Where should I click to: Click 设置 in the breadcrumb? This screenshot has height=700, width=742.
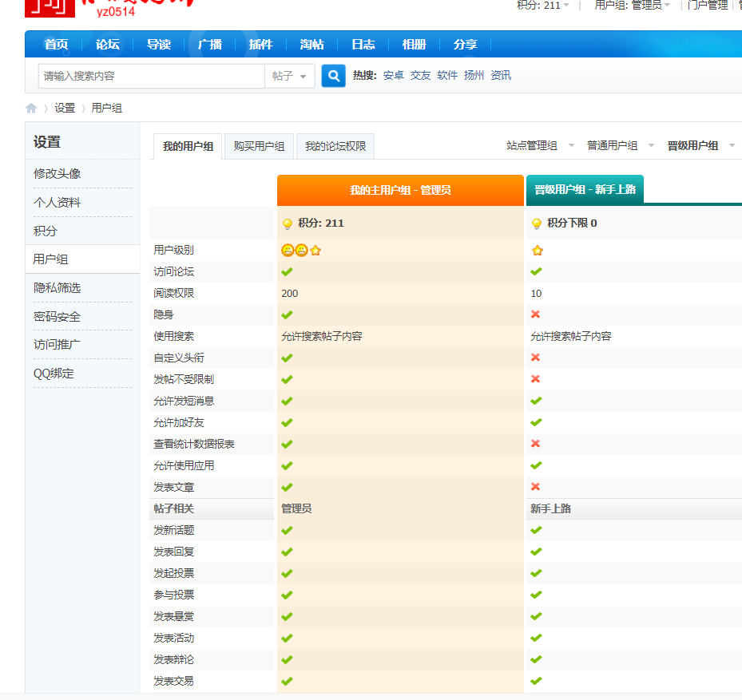click(65, 109)
